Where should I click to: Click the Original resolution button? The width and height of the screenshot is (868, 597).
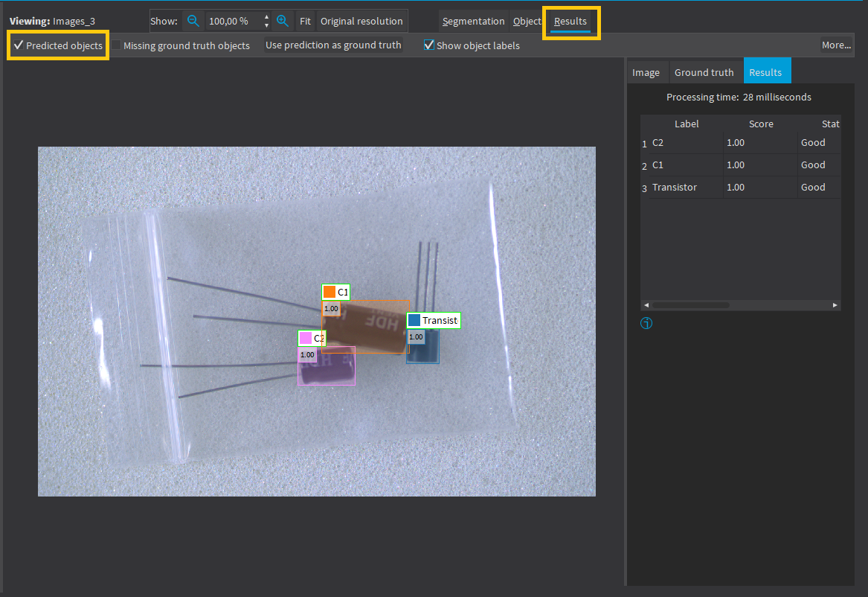[361, 21]
